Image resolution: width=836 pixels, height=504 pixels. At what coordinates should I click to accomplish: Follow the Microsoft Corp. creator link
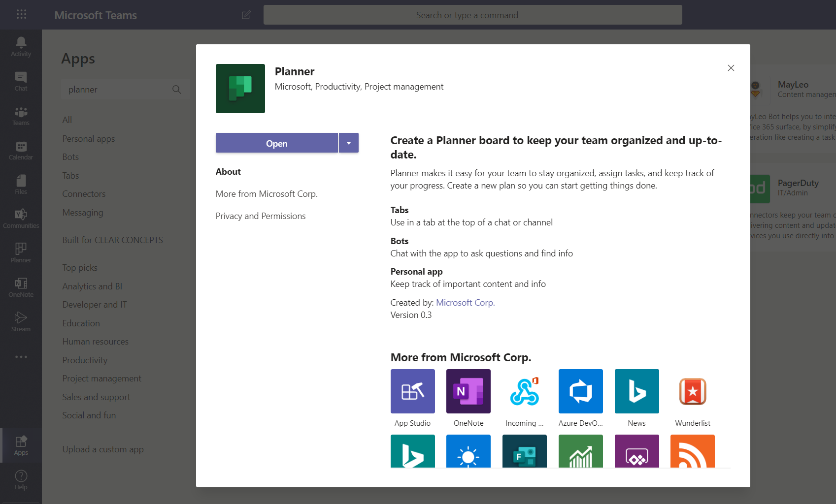466,303
